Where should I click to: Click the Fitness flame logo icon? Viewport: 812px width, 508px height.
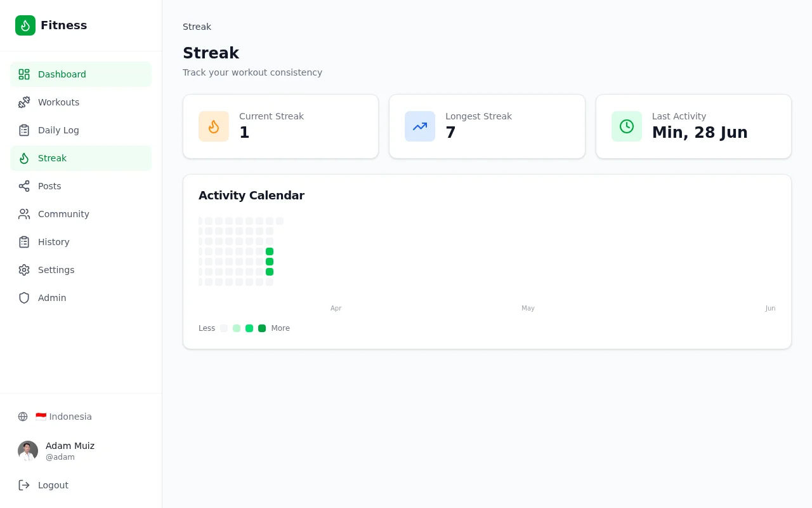[x=25, y=25]
